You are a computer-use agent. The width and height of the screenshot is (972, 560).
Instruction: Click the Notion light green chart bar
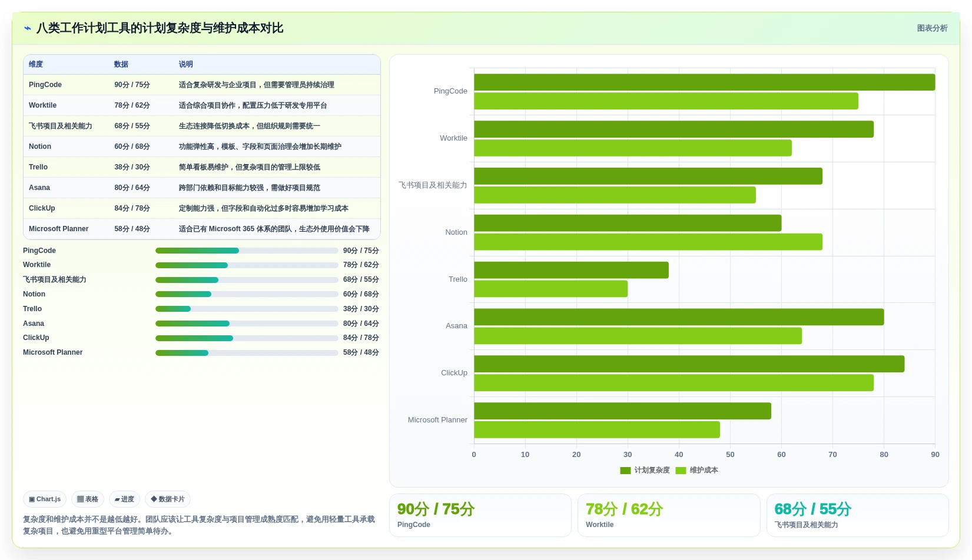pos(648,242)
